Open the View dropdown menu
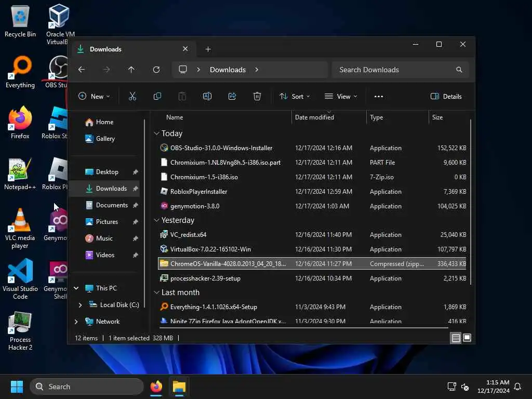The image size is (532, 399). (341, 96)
